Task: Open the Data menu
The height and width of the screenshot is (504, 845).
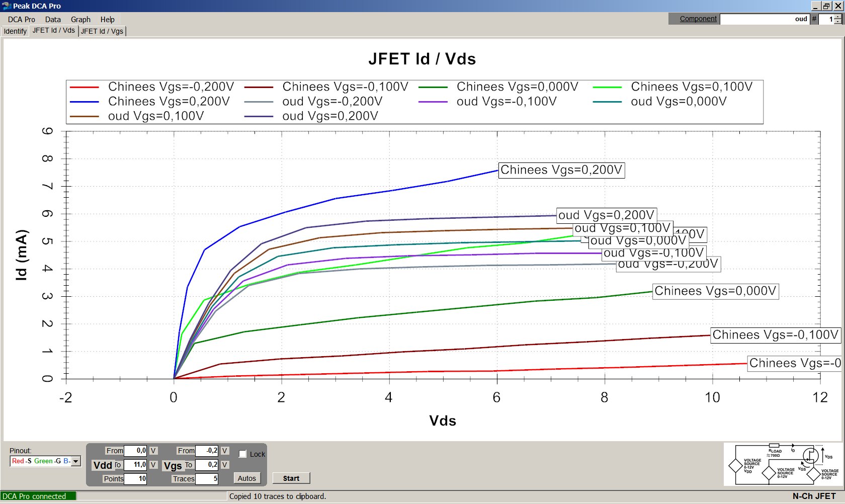Action: pos(53,20)
